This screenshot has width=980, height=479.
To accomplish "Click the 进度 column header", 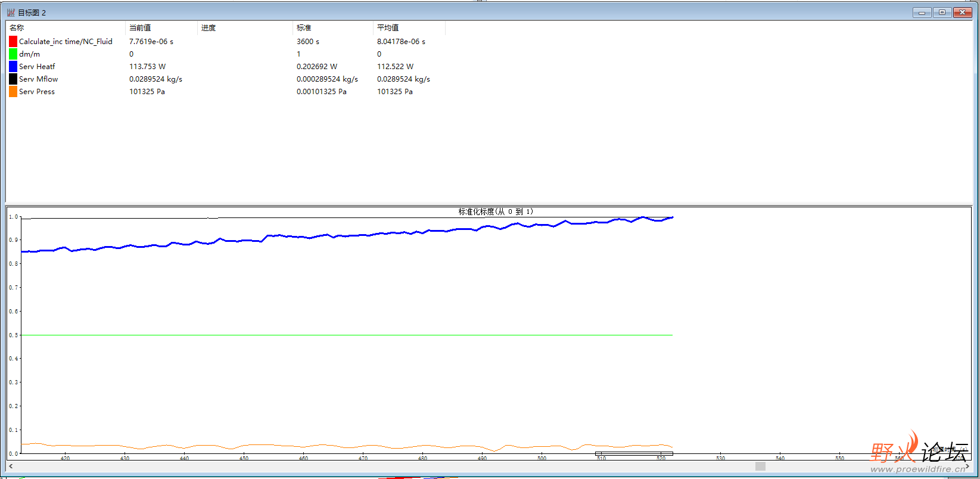I will (x=245, y=28).
